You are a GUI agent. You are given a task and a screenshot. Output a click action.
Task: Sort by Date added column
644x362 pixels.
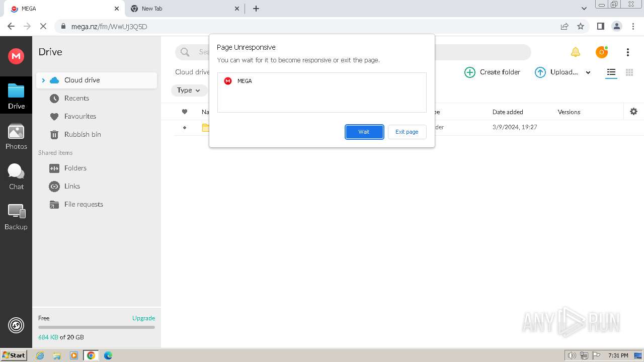[x=508, y=112]
